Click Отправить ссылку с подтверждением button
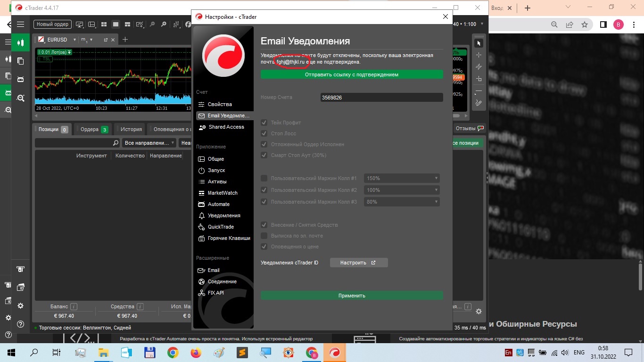 tap(352, 74)
